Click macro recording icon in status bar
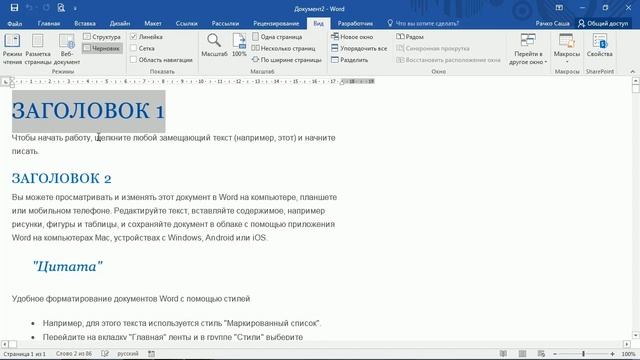 151,354
